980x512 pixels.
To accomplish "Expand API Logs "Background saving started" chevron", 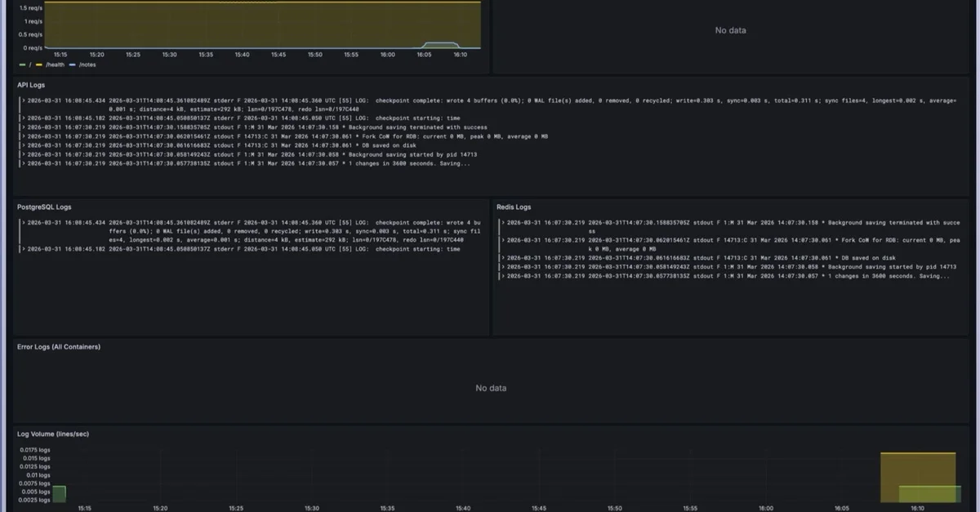I will [22, 154].
